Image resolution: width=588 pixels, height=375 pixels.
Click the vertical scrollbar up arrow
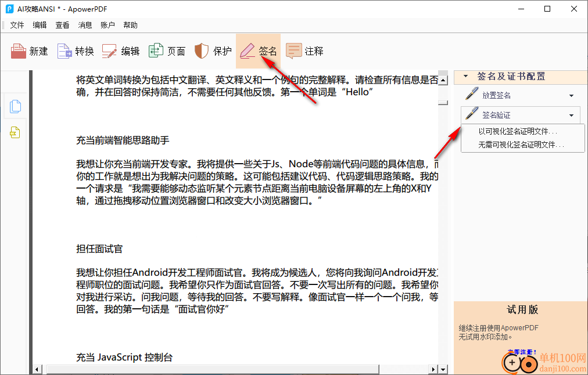point(443,80)
